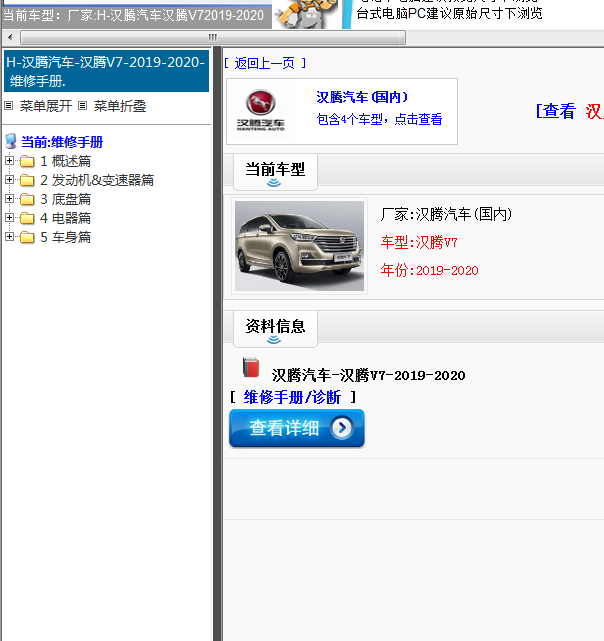Click 菜单展开 to expand all menus

coord(46,106)
